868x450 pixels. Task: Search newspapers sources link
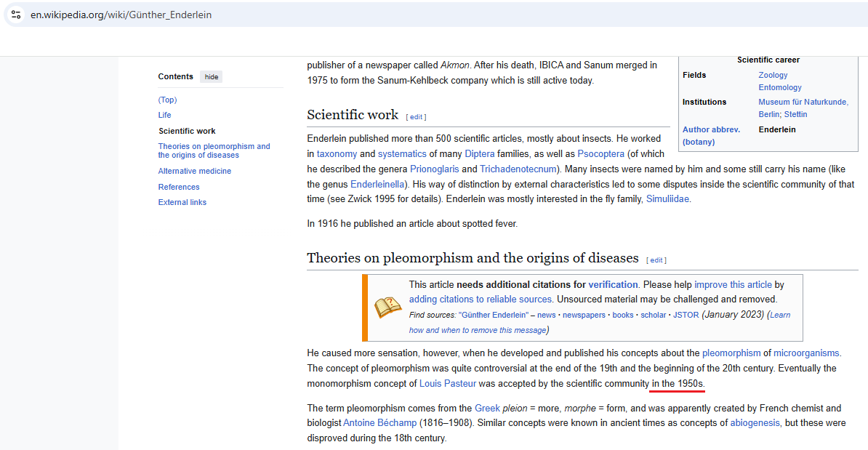point(584,315)
